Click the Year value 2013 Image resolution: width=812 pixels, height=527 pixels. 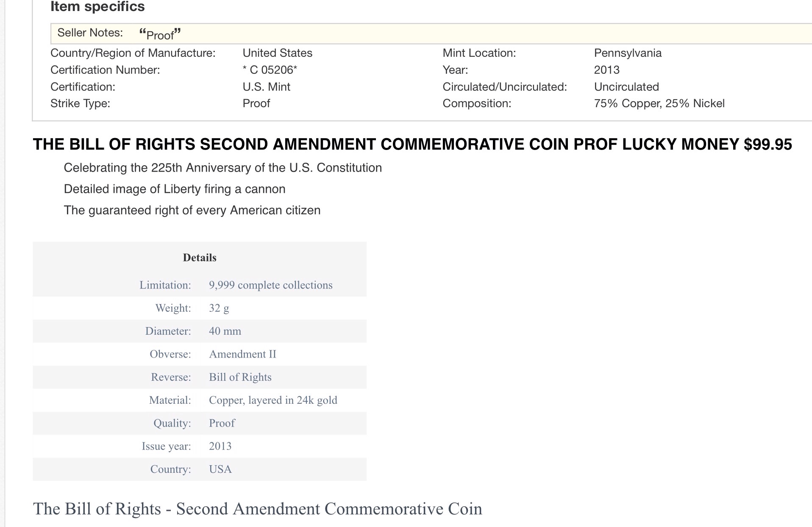click(606, 70)
